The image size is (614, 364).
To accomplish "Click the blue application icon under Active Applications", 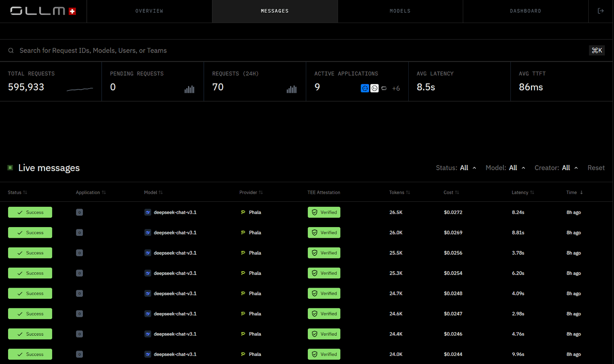I will click(x=365, y=88).
